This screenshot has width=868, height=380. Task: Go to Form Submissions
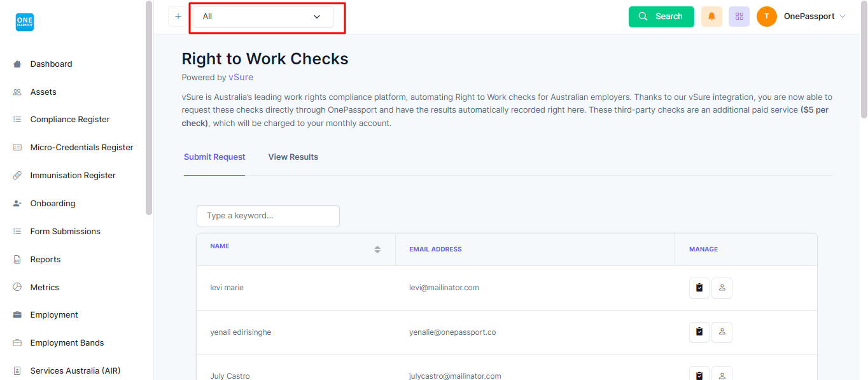point(65,231)
